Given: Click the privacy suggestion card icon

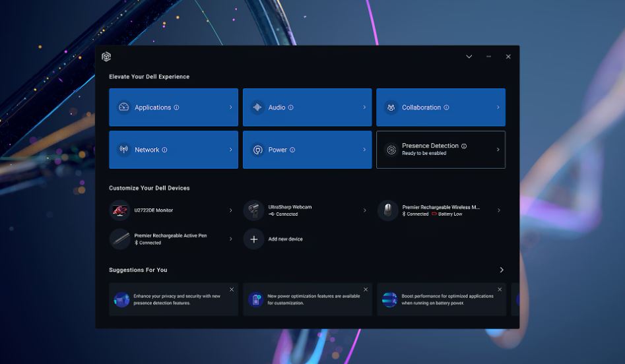Looking at the screenshot, I should click(x=121, y=299).
